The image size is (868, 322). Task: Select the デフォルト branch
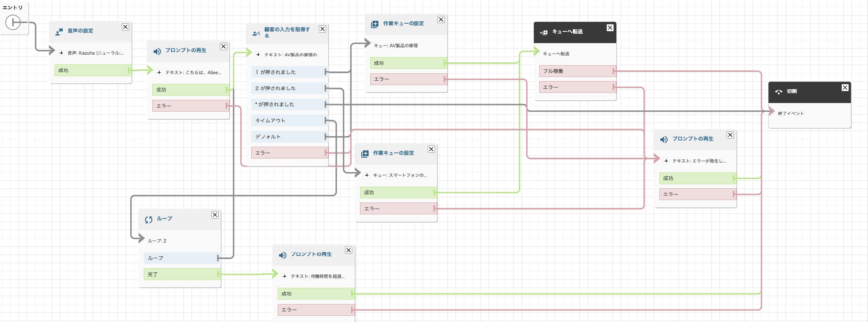tap(289, 137)
